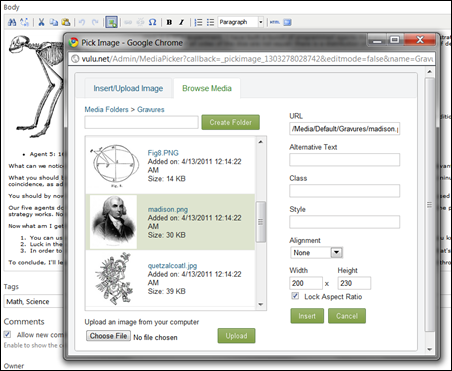Redo edit in body editor

(95, 22)
